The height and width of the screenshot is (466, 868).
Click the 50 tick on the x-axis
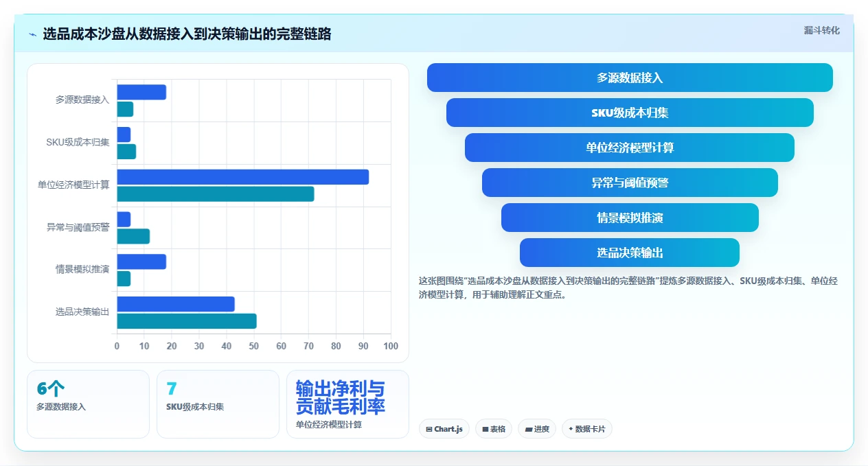pyautogui.click(x=254, y=346)
